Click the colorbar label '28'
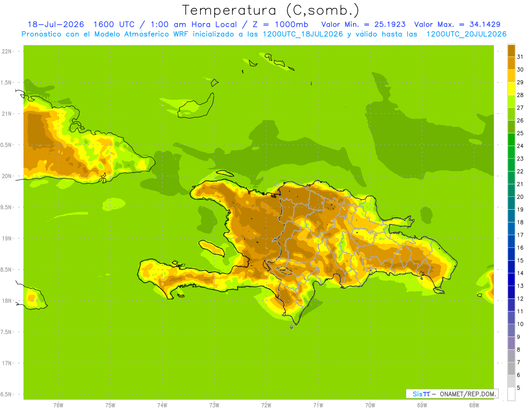 pyautogui.click(x=520, y=95)
